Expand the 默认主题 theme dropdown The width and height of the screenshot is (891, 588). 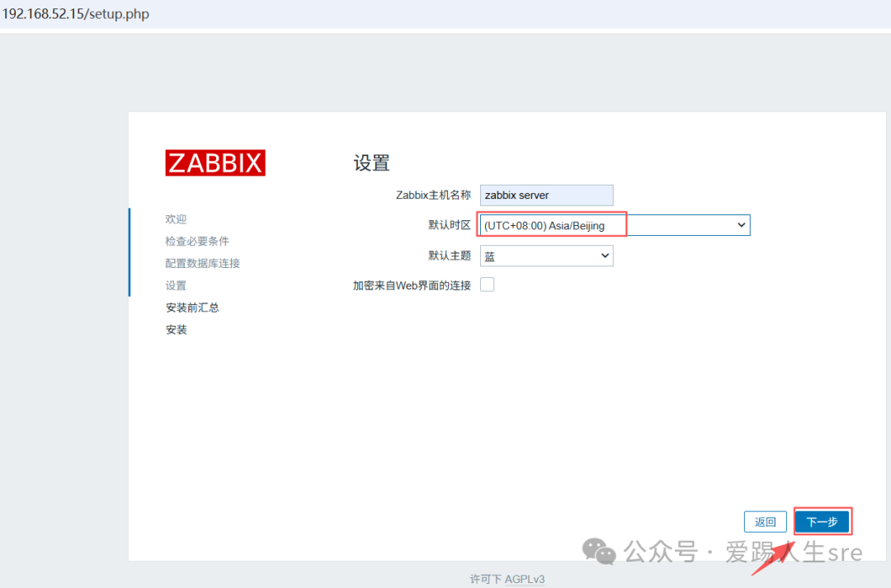click(x=546, y=256)
